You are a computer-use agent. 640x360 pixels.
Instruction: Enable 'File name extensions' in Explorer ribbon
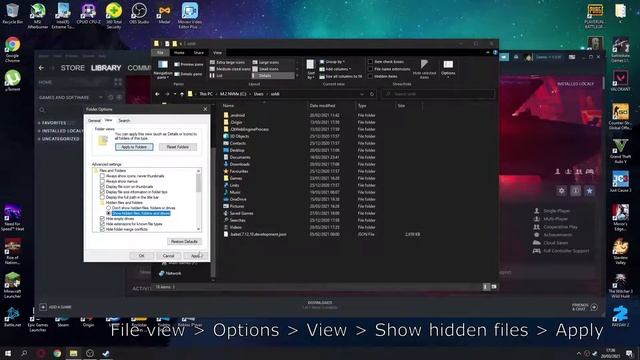pos(370,69)
